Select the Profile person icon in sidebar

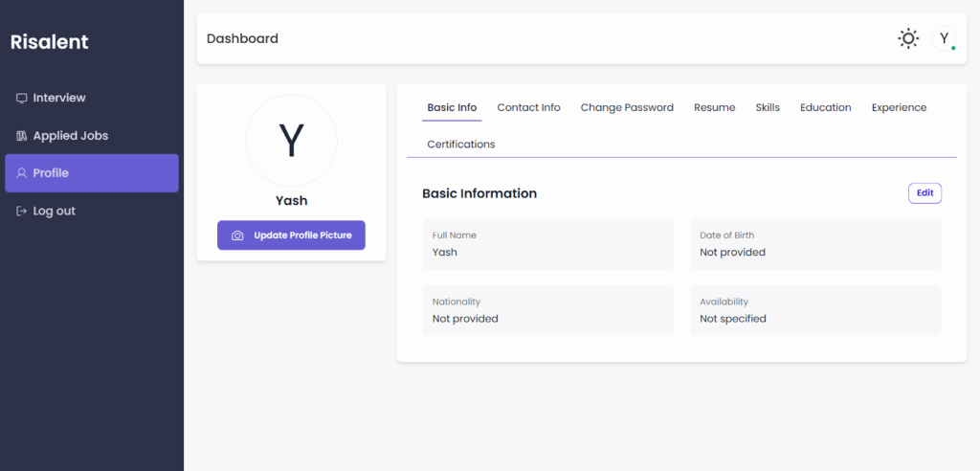22,173
